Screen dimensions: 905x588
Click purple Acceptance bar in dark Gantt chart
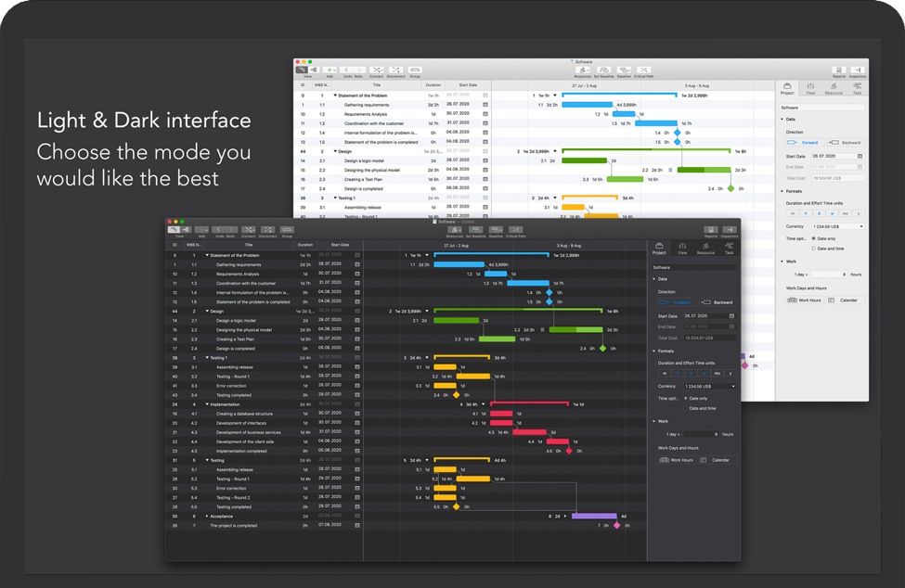(594, 516)
